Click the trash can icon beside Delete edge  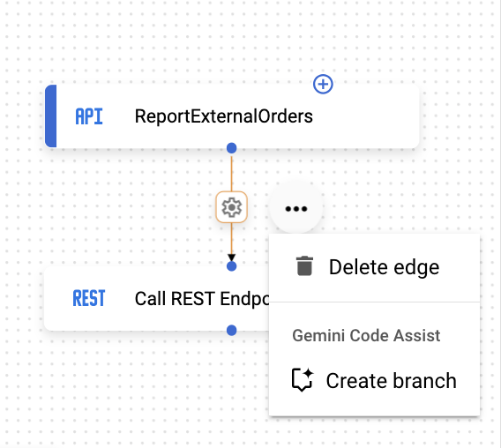coord(304,265)
